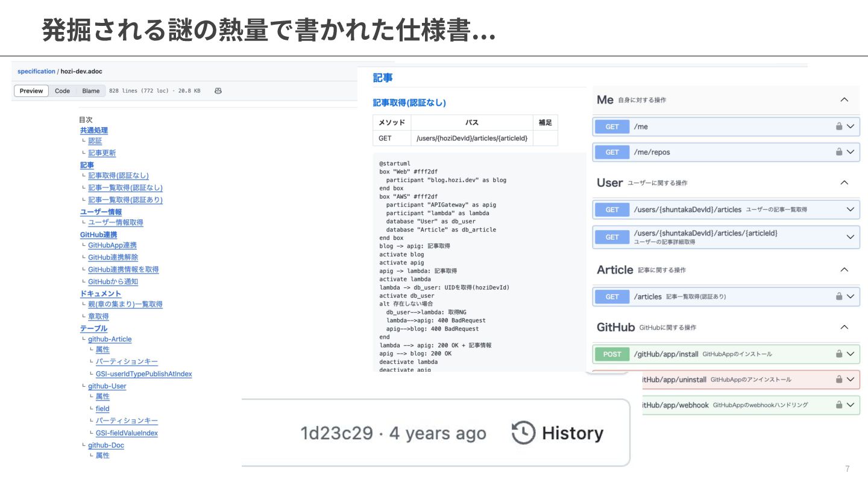Viewport: 868px width, 488px height.
Task: Expand the app/webhook row chevron
Action: tap(851, 405)
